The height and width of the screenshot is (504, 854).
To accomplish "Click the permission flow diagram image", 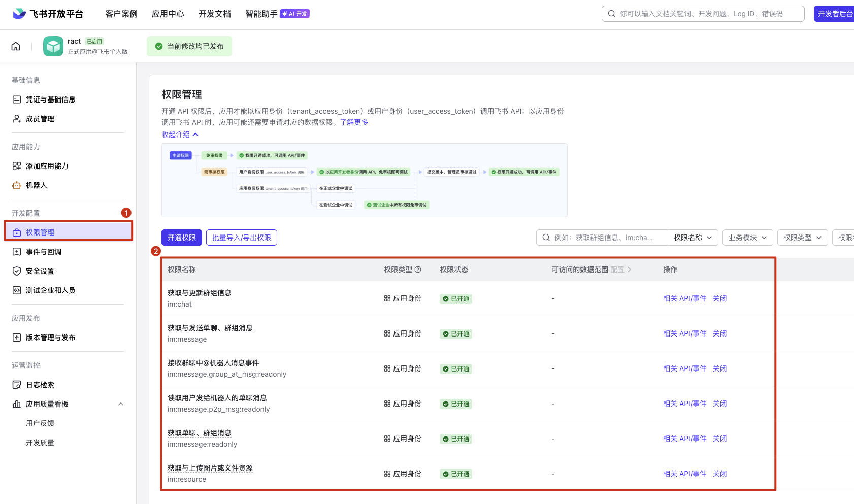I will coord(364,180).
